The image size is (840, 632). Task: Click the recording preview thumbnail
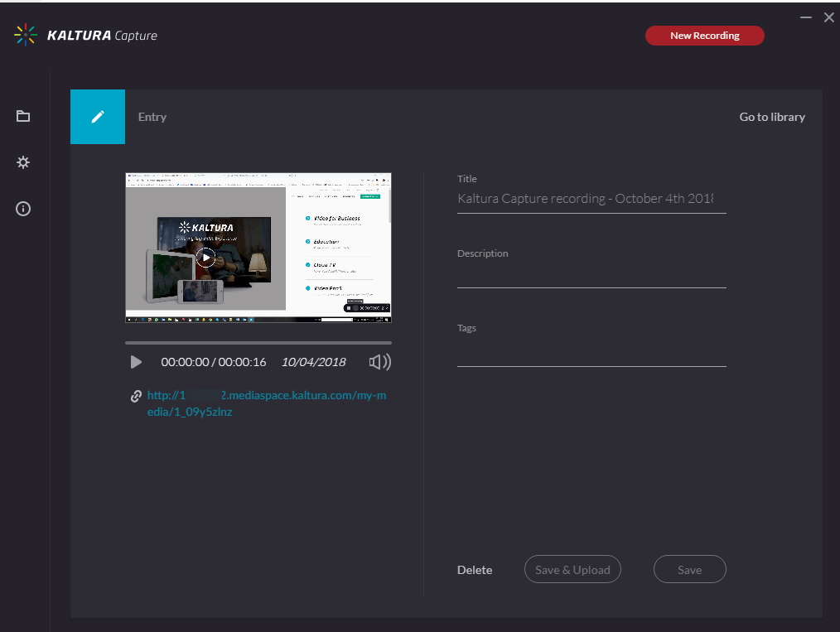tap(258, 248)
